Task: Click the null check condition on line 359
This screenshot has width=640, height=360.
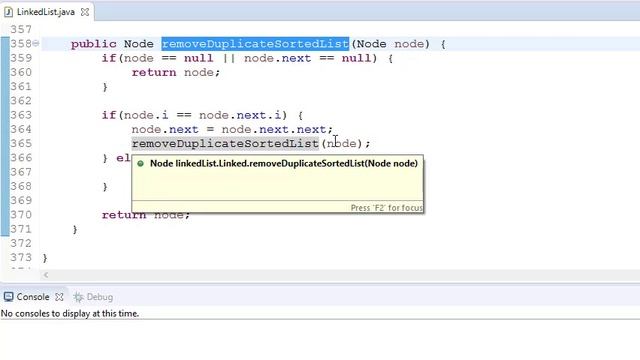Action: pos(239,58)
